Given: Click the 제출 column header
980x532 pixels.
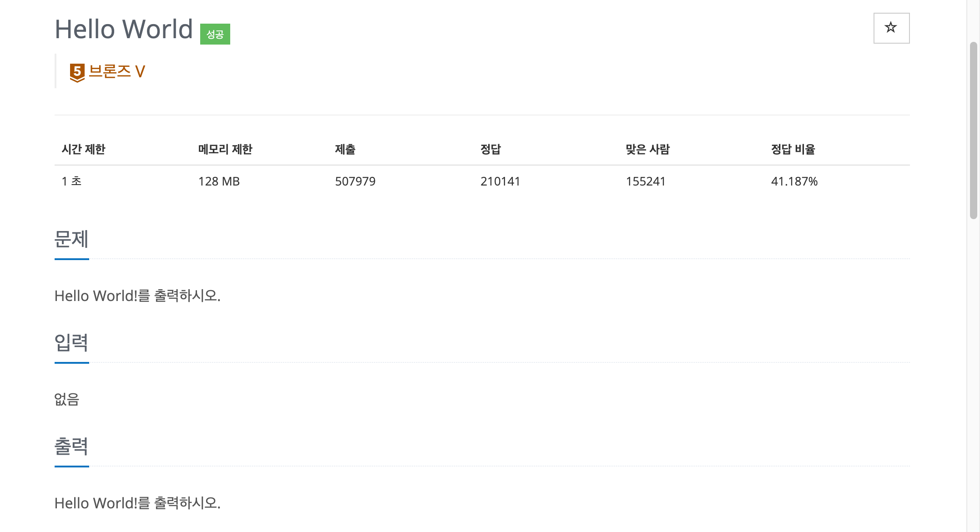Looking at the screenshot, I should tap(345, 149).
